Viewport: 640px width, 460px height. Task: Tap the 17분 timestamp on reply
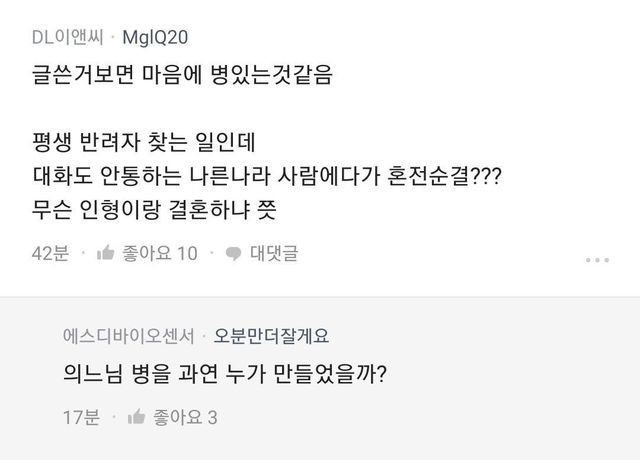coord(78,417)
